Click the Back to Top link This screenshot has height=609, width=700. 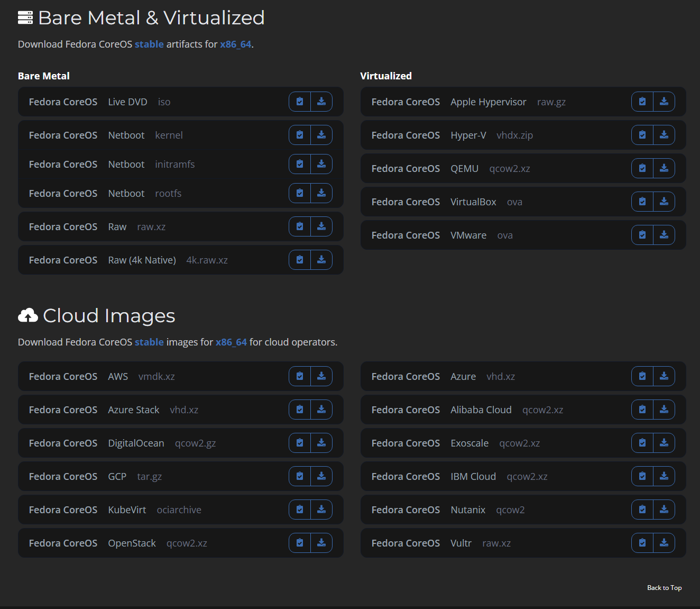[x=664, y=588]
